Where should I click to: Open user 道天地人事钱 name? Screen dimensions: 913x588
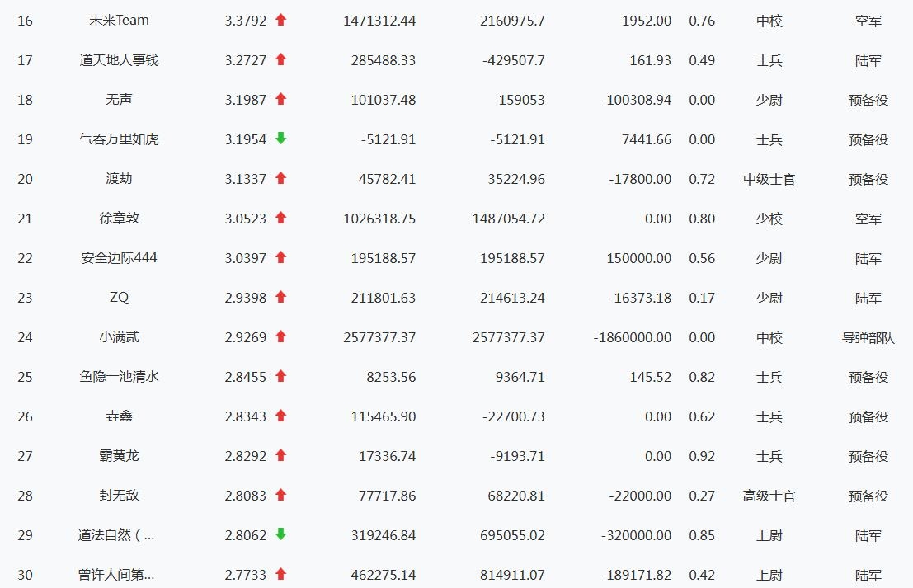click(x=119, y=60)
